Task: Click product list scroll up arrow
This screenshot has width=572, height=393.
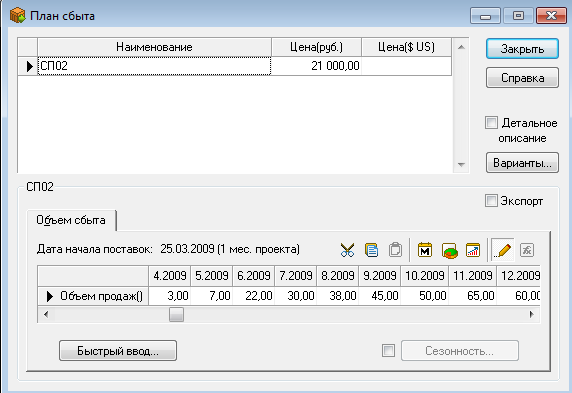Action: pos(461,47)
